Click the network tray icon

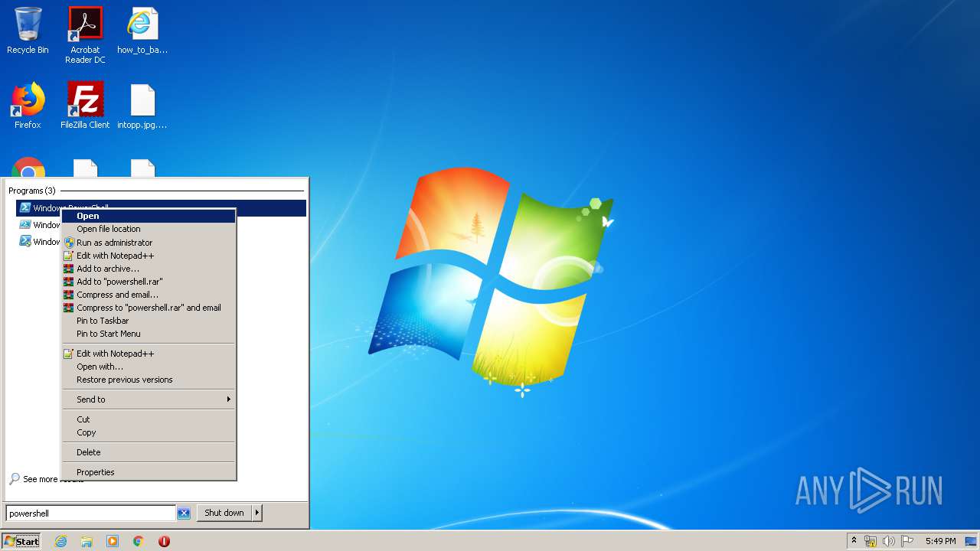click(871, 541)
